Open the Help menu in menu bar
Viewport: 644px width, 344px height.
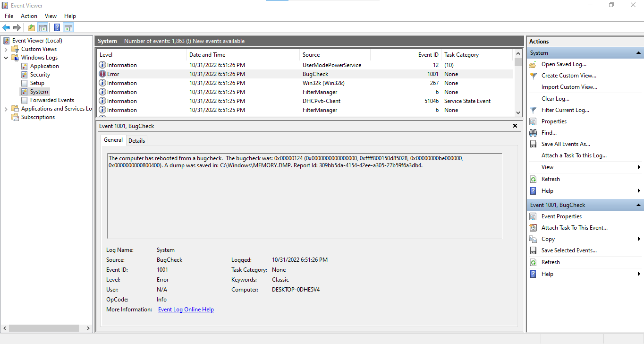(x=70, y=16)
